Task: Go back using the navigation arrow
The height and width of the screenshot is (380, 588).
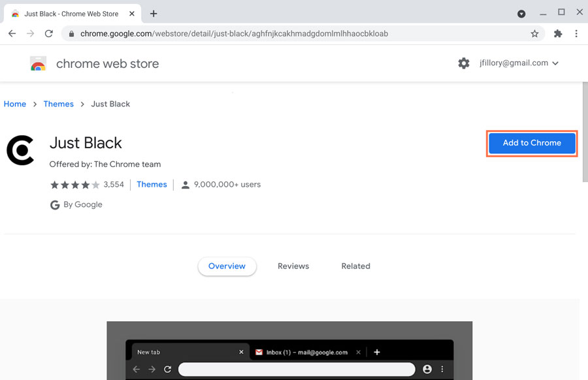Action: click(x=12, y=33)
